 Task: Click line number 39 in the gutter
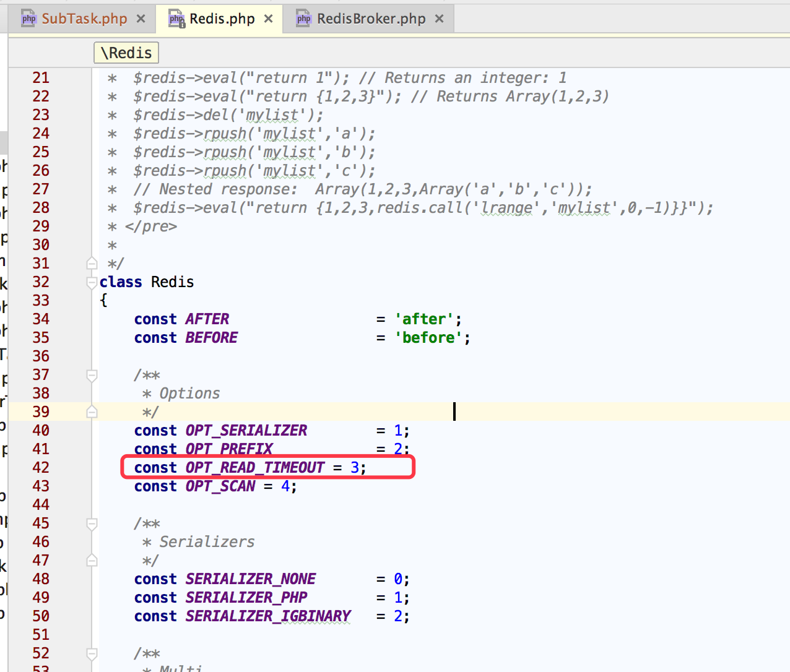click(x=41, y=412)
